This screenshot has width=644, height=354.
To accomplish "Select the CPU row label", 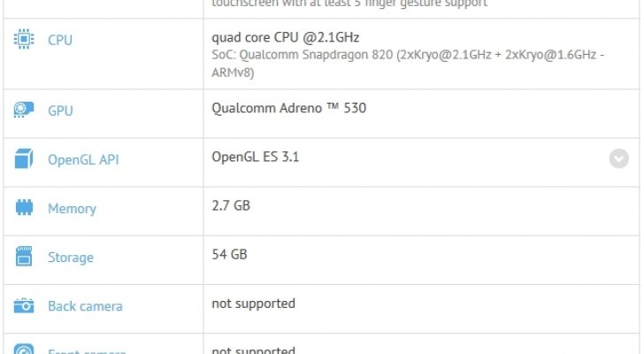I will [60, 41].
